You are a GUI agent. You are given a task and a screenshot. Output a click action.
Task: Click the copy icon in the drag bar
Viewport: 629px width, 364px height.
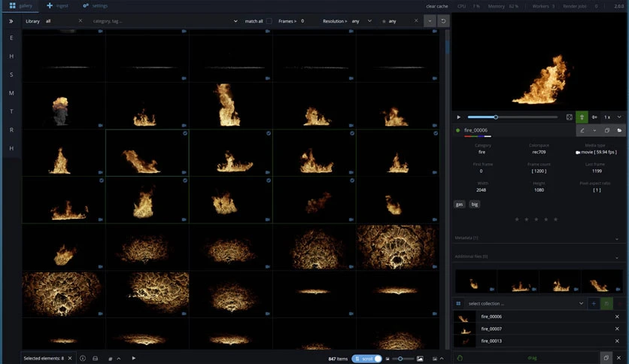click(606, 357)
